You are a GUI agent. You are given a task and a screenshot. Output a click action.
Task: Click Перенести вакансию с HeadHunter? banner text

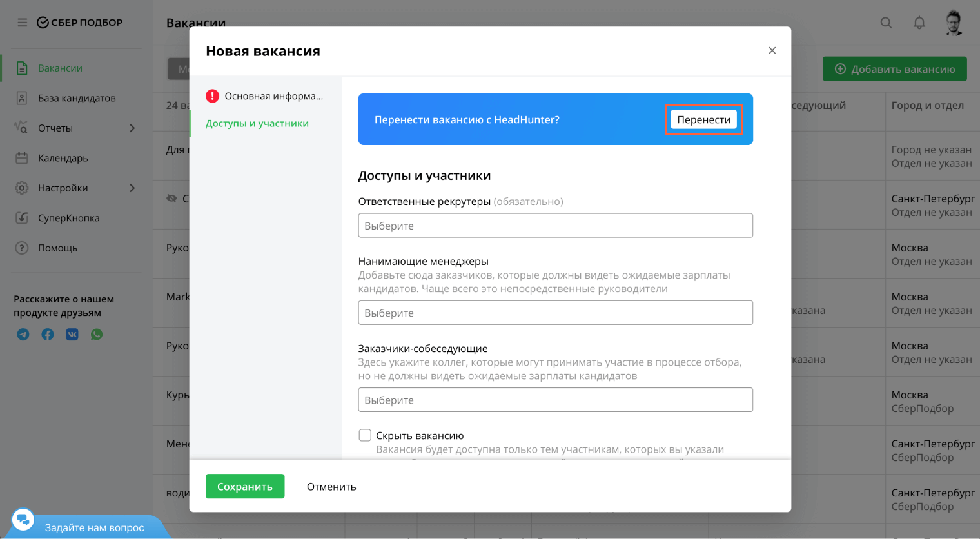[467, 119]
